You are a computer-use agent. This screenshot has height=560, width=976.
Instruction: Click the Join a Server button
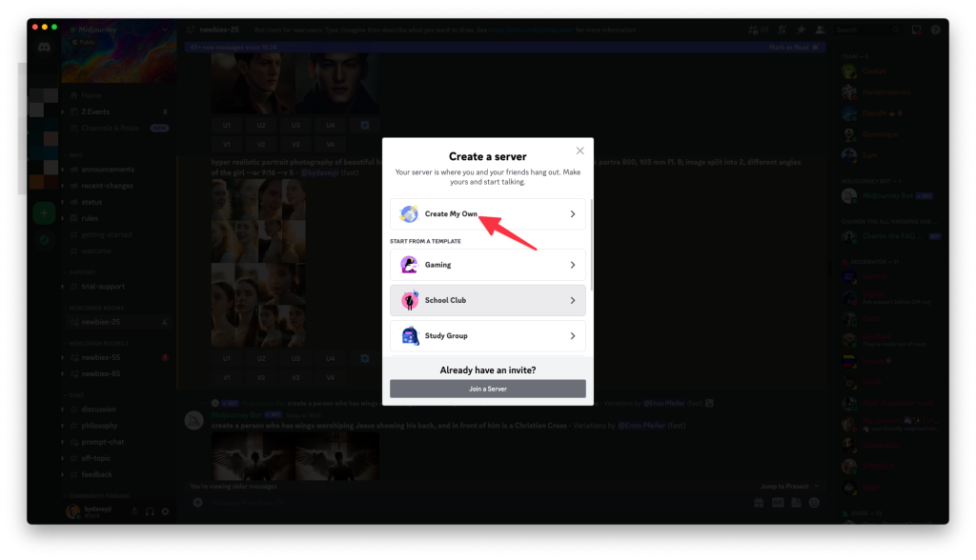click(x=487, y=389)
